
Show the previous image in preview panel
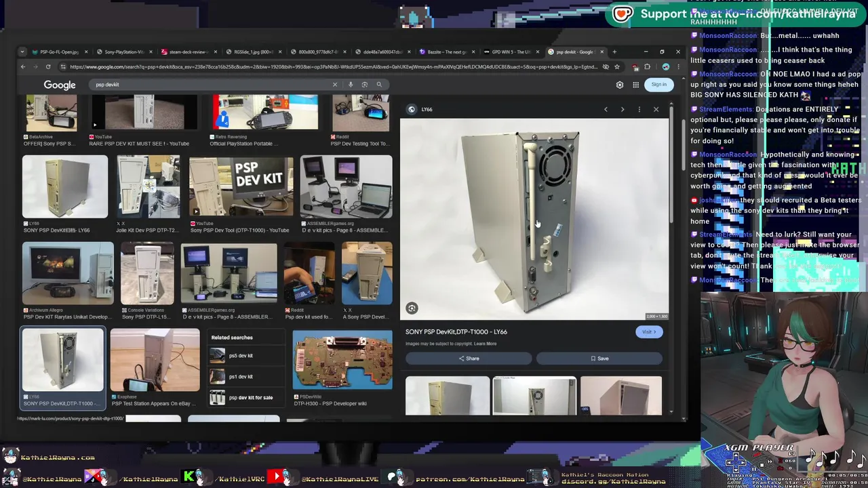(606, 109)
